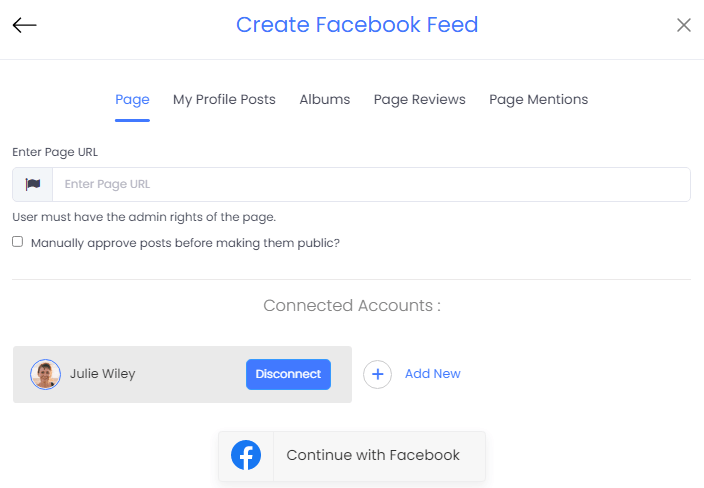This screenshot has width=704, height=488.
Task: Click the Add New link
Action: pyautogui.click(x=432, y=374)
